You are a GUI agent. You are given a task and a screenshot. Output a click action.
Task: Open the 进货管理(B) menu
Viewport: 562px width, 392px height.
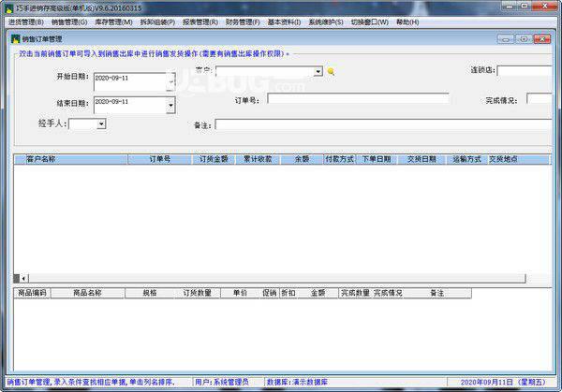pyautogui.click(x=26, y=22)
